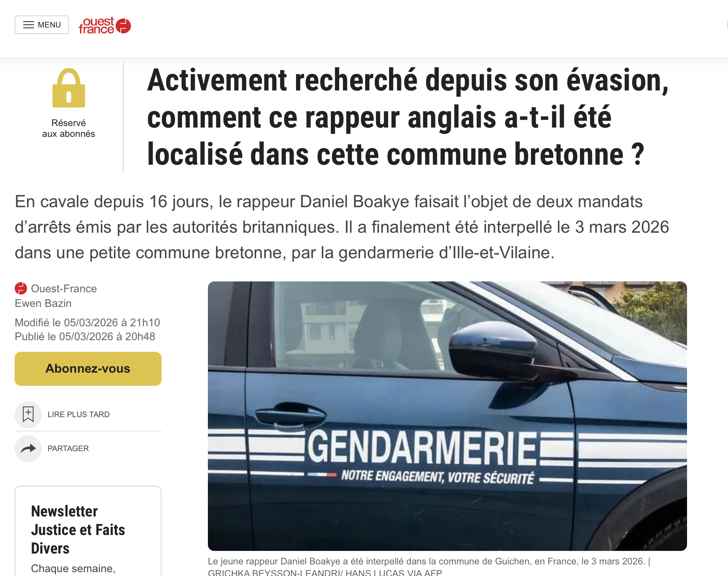Open the gendarmerie car article photo
The height and width of the screenshot is (576, 728).
click(x=447, y=416)
